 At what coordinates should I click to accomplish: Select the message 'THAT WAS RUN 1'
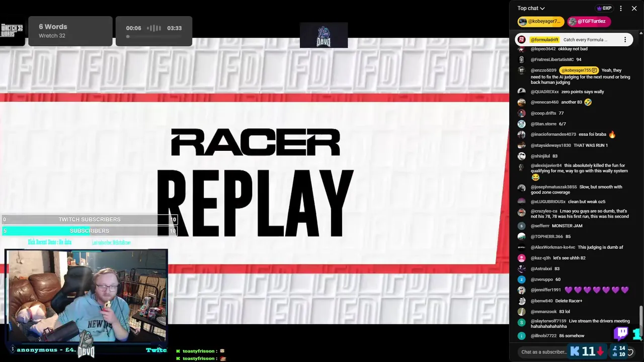click(x=591, y=146)
